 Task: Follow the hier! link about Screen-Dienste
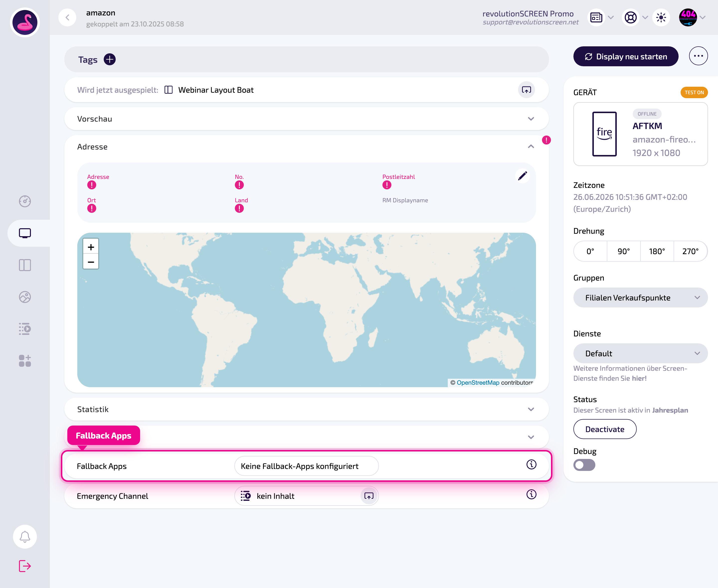[639, 378]
